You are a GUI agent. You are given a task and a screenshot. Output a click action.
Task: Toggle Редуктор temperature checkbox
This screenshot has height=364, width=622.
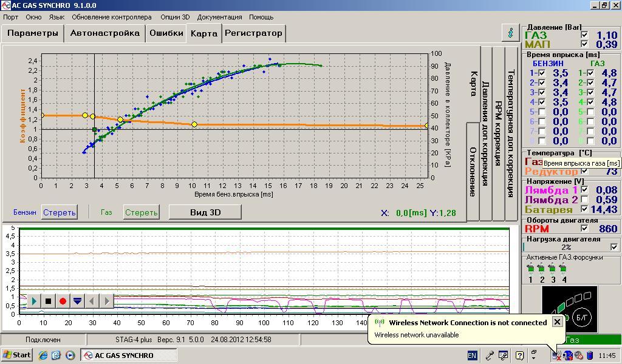click(x=584, y=171)
